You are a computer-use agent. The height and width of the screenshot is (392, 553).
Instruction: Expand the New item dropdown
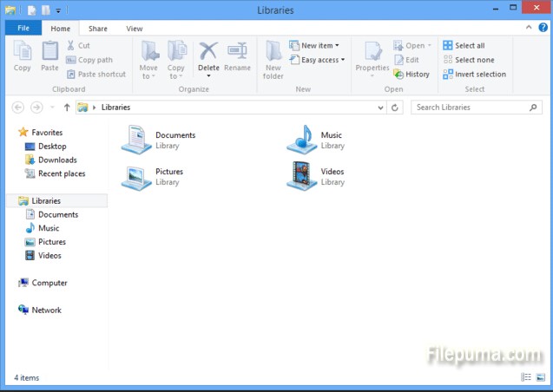[x=319, y=46]
